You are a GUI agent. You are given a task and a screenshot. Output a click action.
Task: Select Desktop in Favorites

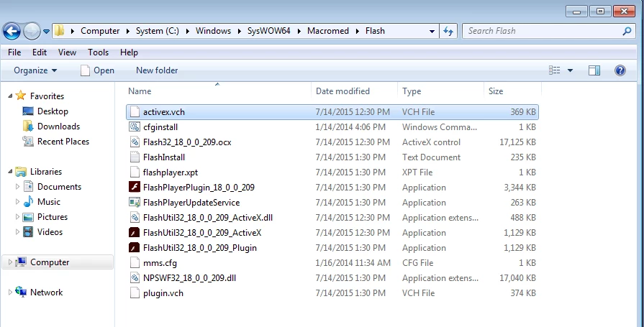pos(53,111)
